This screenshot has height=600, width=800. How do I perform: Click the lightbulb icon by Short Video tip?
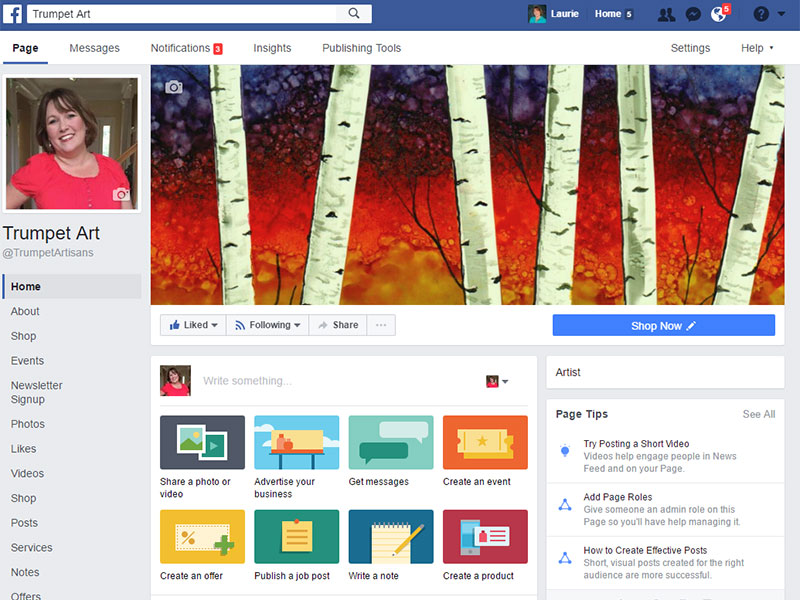(x=565, y=451)
